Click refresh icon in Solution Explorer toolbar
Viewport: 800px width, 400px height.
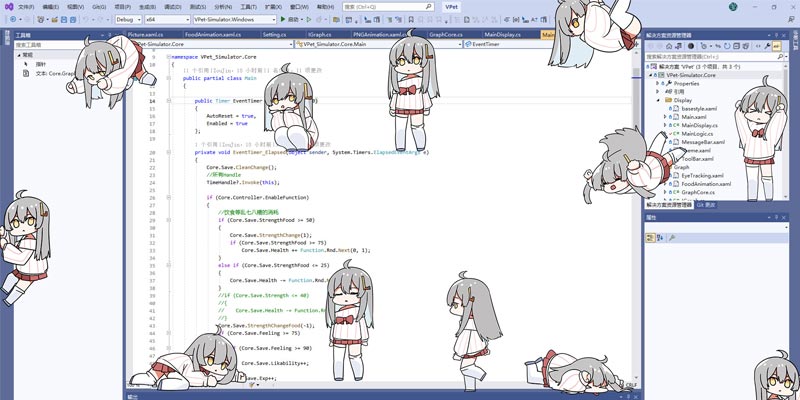[x=727, y=46]
